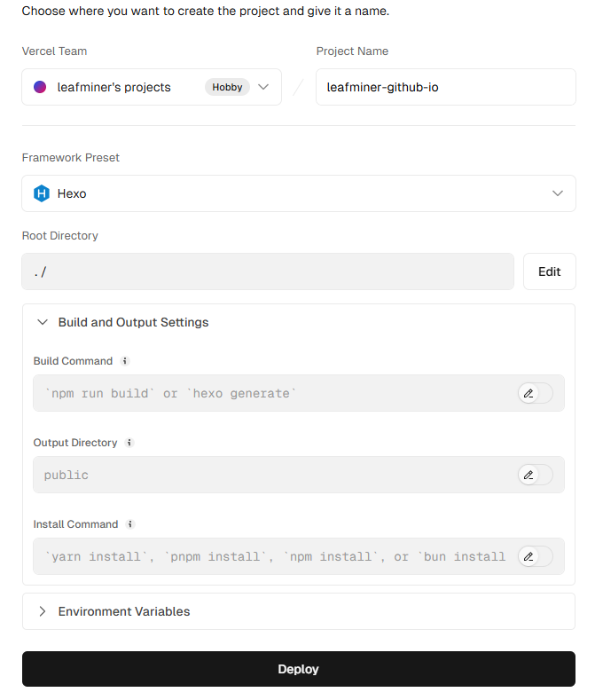Image resolution: width=595 pixels, height=700 pixels.
Task: Collapse Build and Output Settings section
Action: coord(133,322)
